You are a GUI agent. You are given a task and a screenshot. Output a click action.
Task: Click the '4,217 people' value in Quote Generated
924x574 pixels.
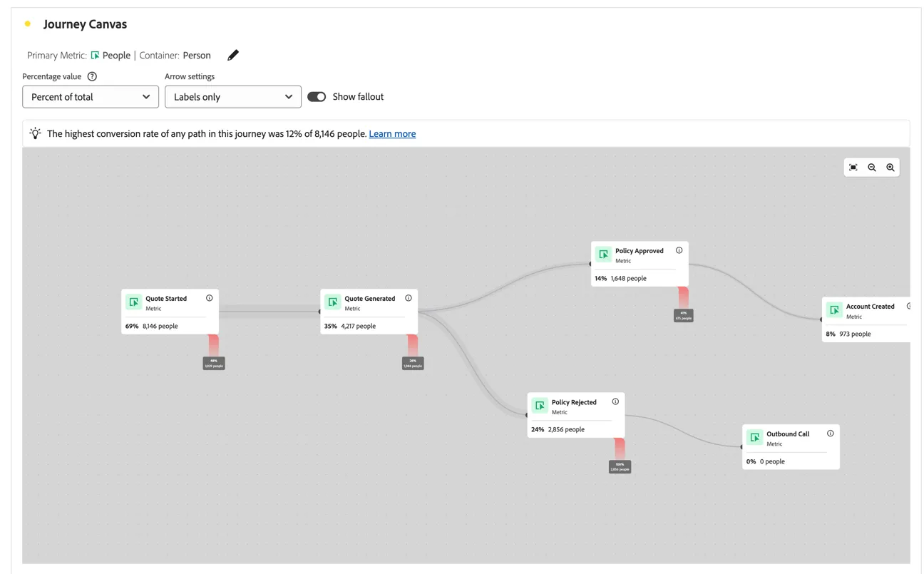click(x=359, y=327)
